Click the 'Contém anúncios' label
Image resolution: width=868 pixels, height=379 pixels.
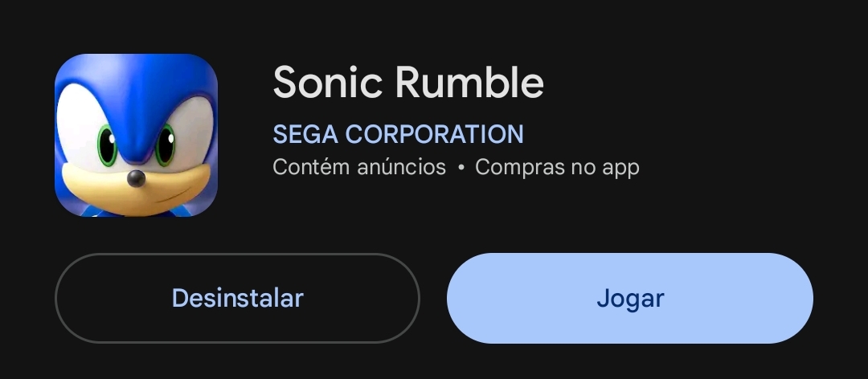click(x=358, y=167)
